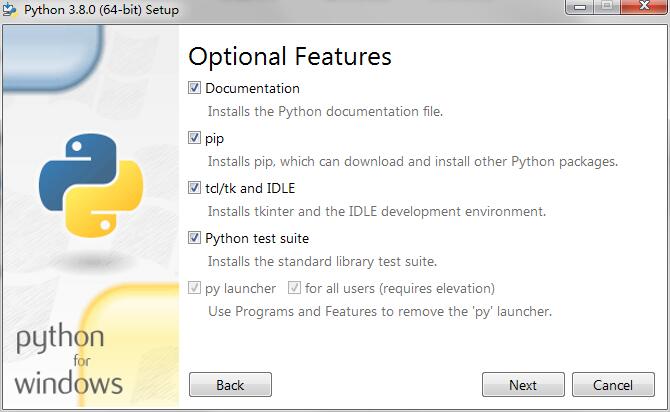Click the Optional Features heading
Screen dimensions: 670x412
[290, 56]
